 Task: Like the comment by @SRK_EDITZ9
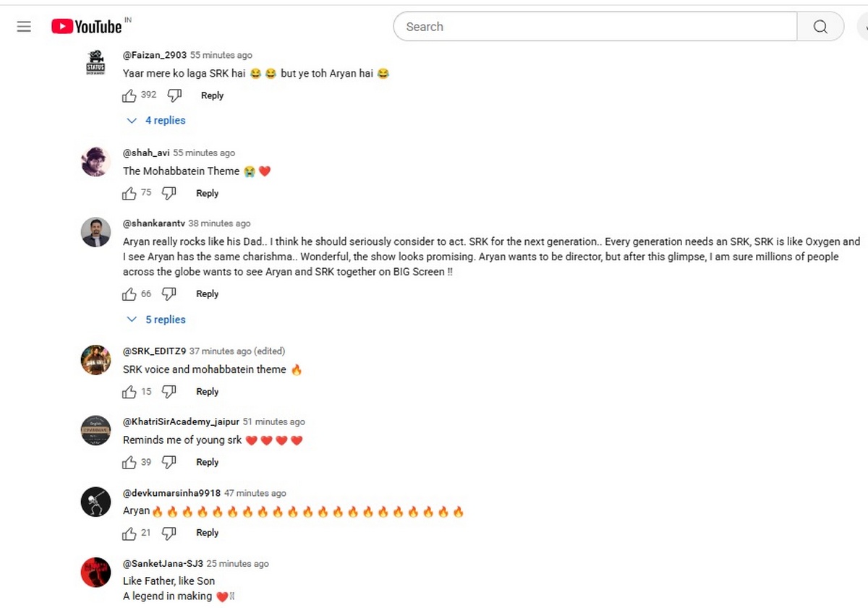click(129, 392)
